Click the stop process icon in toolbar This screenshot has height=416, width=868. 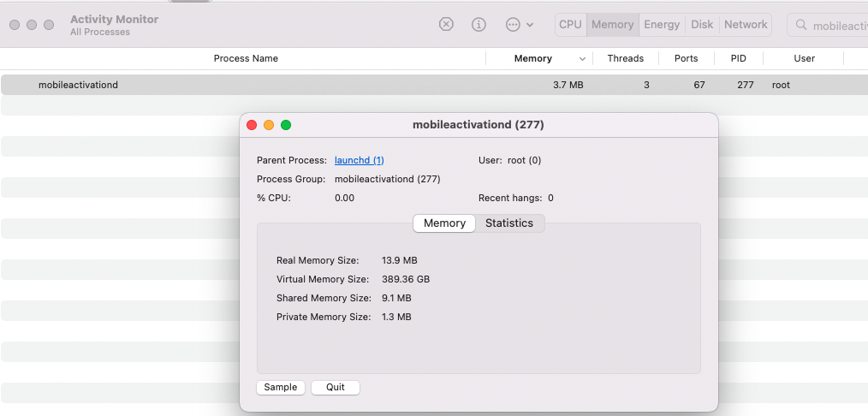(x=446, y=24)
